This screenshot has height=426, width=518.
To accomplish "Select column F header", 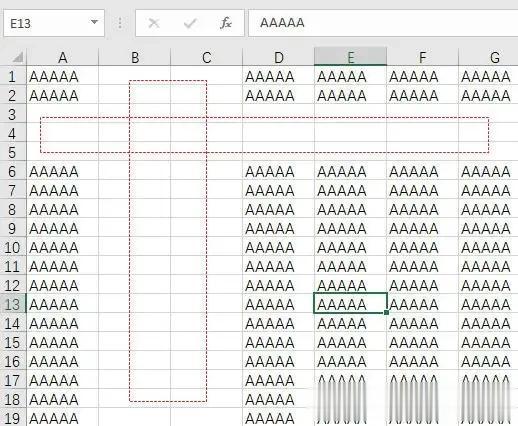I will pos(423,57).
